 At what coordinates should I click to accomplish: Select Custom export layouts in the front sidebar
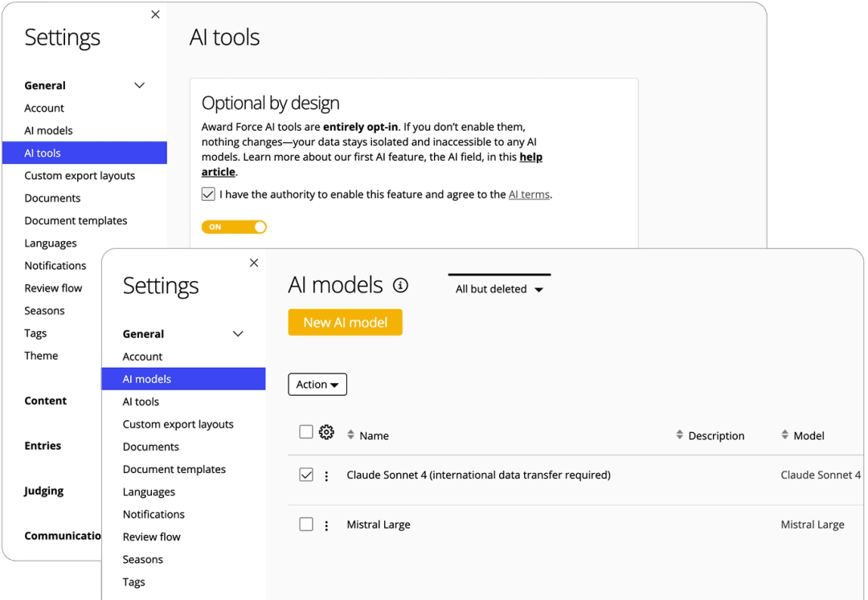178,424
